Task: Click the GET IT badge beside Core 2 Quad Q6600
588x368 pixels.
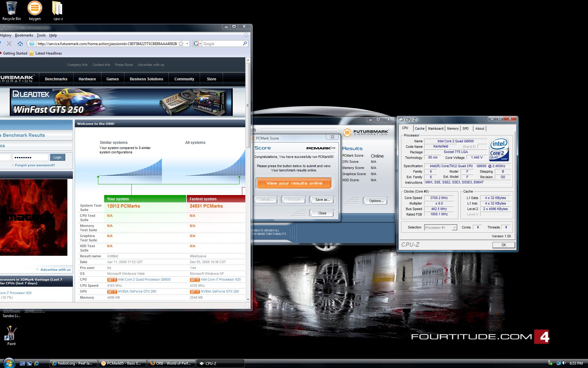Action: pos(112,280)
